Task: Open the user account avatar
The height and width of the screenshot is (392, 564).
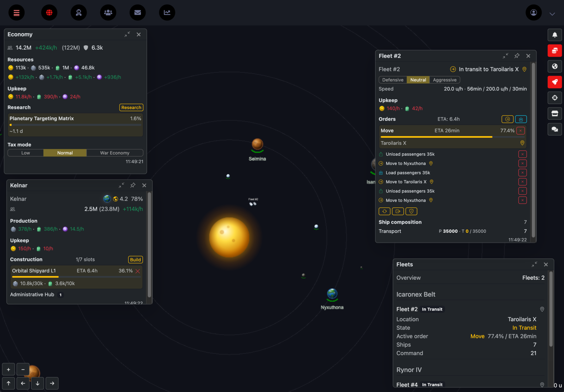Action: click(x=534, y=13)
